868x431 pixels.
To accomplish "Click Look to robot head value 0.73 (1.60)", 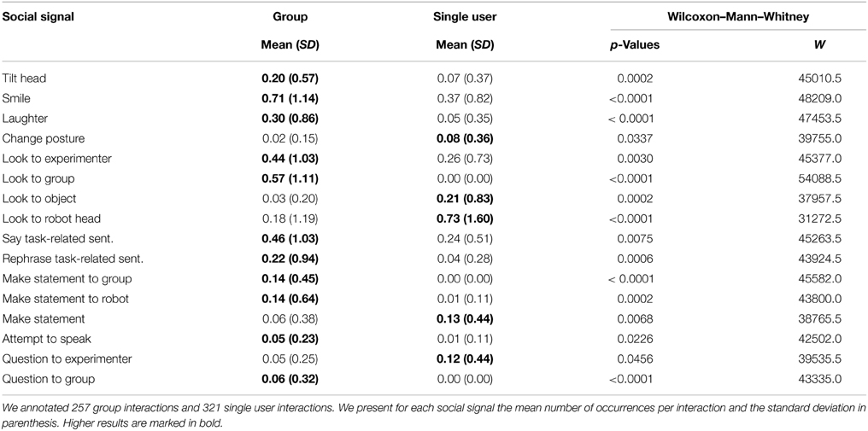I will click(x=465, y=218).
